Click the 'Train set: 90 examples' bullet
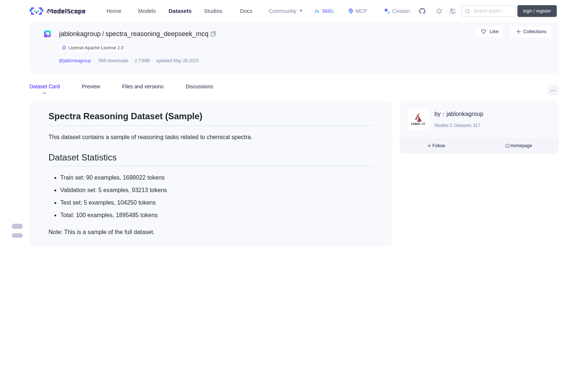 pos(112,178)
